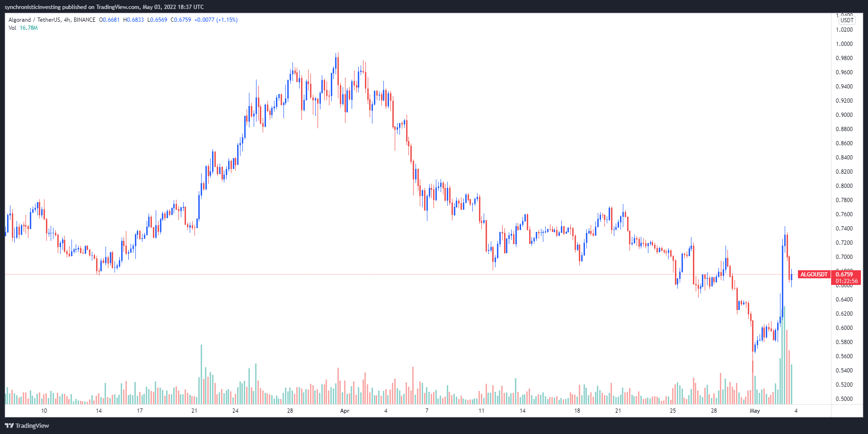
Task: Click the 4h interval label
Action: click(x=67, y=20)
